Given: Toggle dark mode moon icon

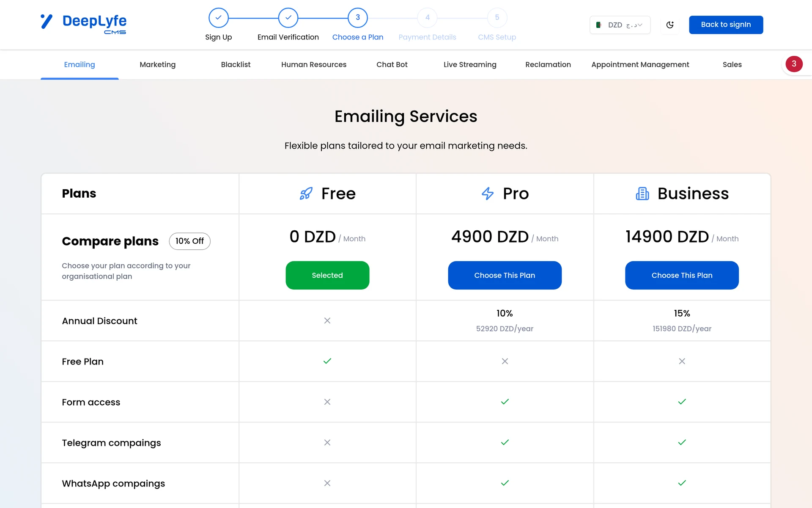Looking at the screenshot, I should (670, 25).
